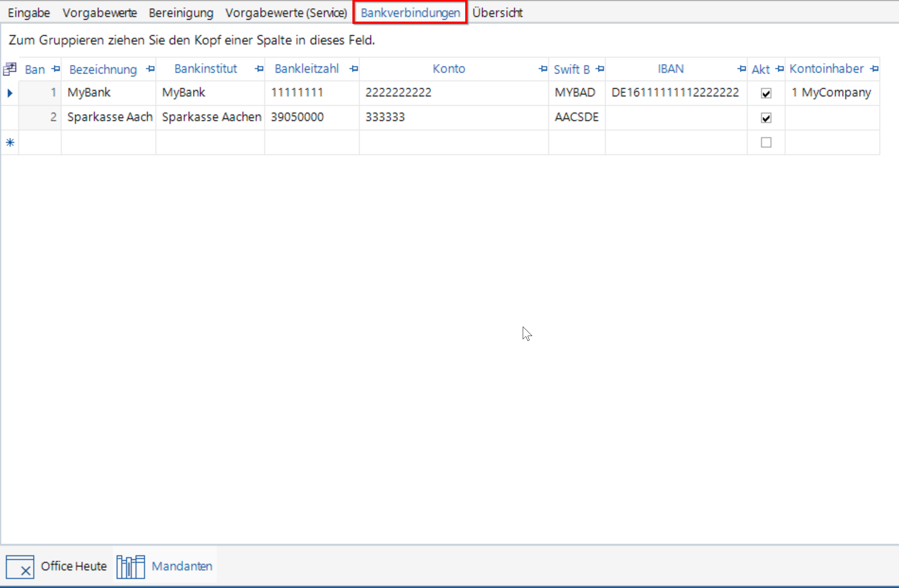Select Swift cell 'AACSDE'

tap(577, 117)
